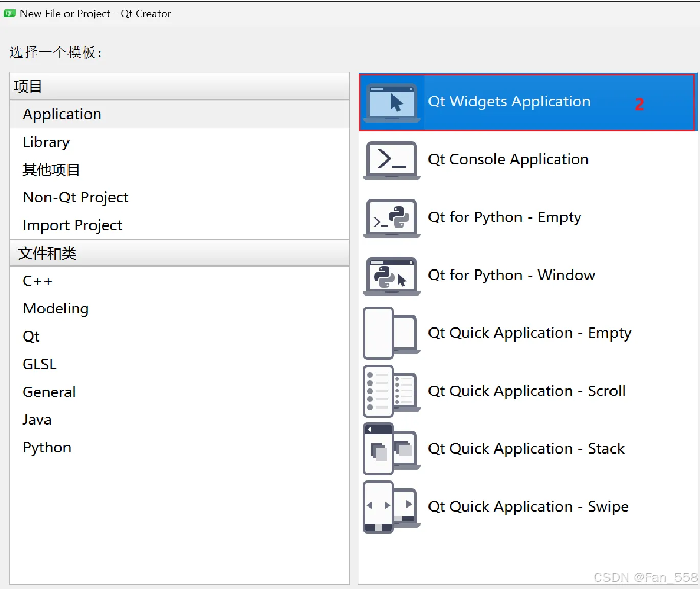Image resolution: width=700 pixels, height=589 pixels.
Task: Select the 其他项目 category
Action: coord(179,170)
